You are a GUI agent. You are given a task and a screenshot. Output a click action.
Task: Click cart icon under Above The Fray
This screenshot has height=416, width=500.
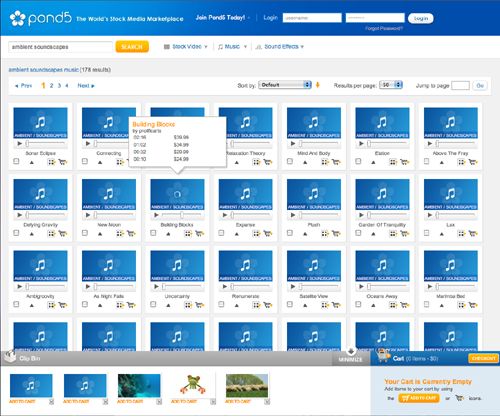click(473, 162)
